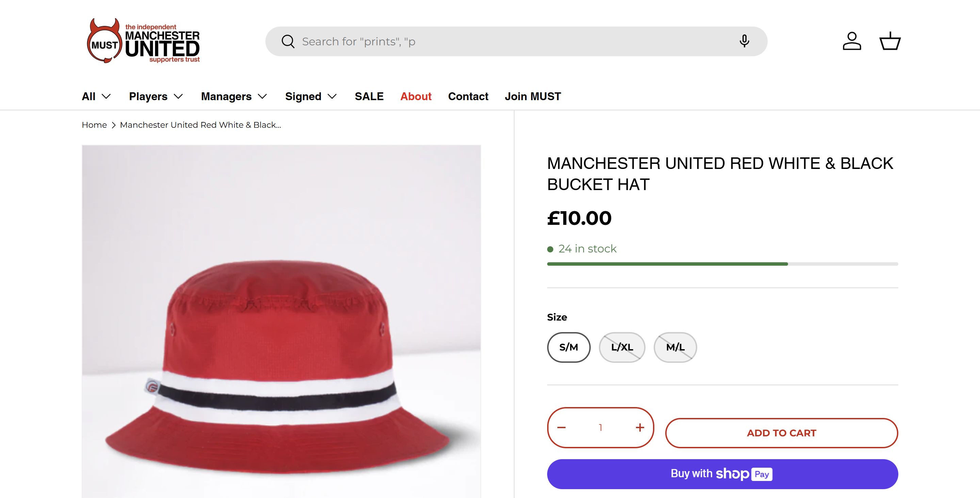980x498 pixels.
Task: Activate voice search microphone icon
Action: [744, 41]
